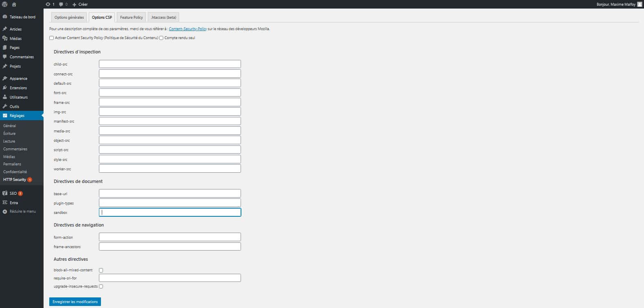Image resolution: width=644 pixels, height=308 pixels.
Task: Click the Articles pin icon
Action: point(5,29)
